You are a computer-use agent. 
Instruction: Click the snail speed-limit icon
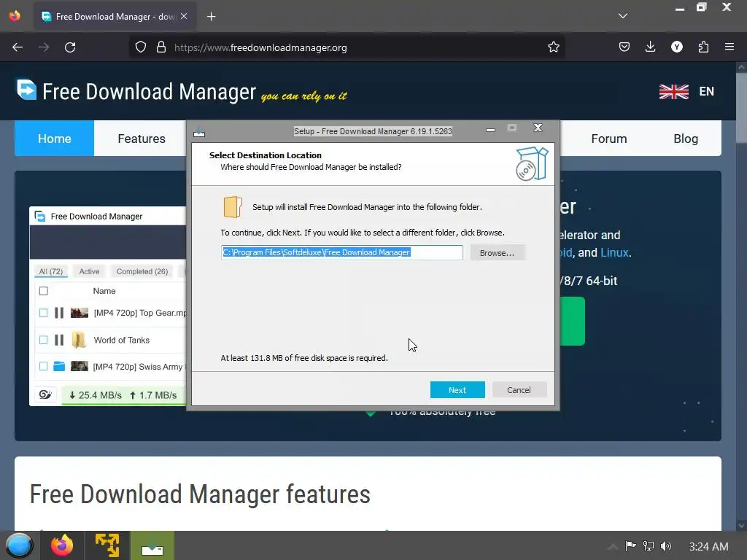pyautogui.click(x=45, y=394)
